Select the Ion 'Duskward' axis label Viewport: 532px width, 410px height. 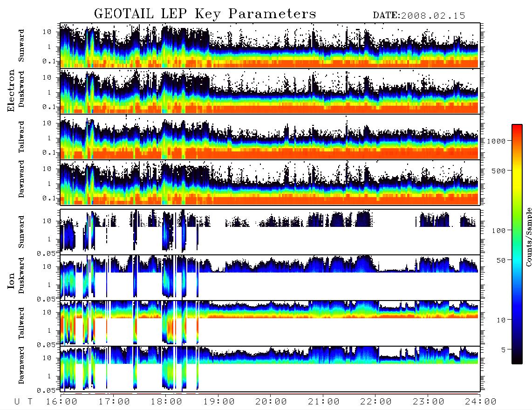click(x=21, y=275)
